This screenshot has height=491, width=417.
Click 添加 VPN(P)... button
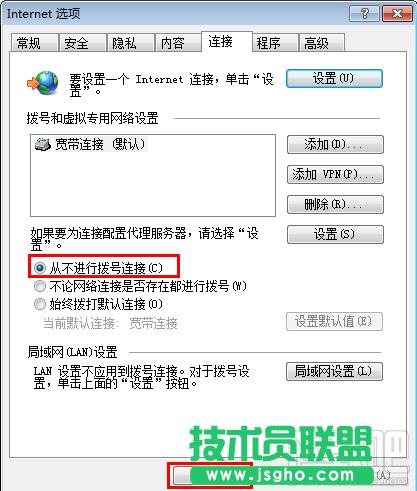coord(335,174)
